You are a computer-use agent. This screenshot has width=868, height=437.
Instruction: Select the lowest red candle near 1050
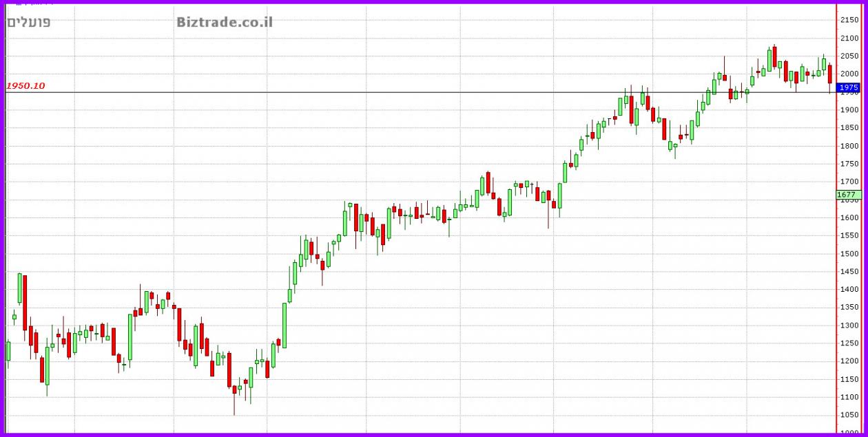pyautogui.click(x=234, y=390)
